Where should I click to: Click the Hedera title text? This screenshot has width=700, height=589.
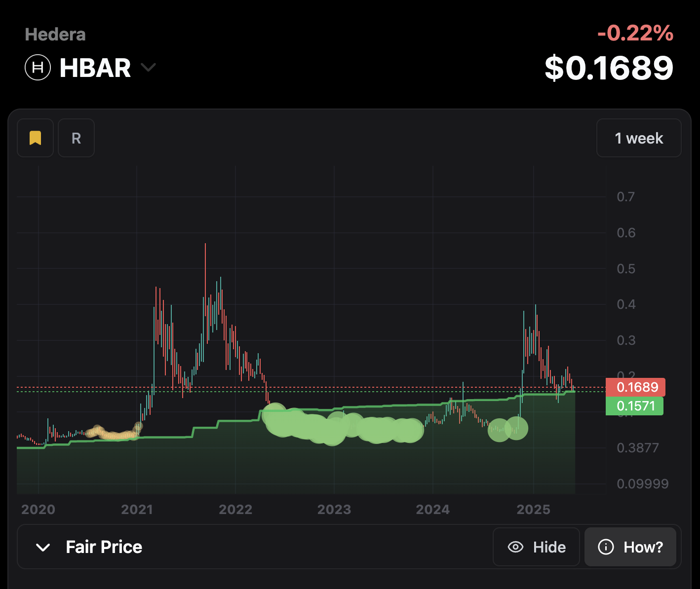pos(55,34)
